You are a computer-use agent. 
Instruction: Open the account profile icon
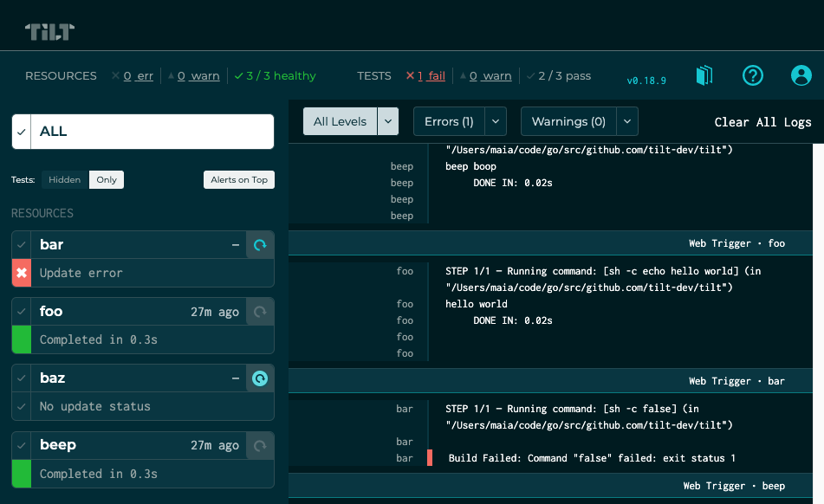point(801,75)
